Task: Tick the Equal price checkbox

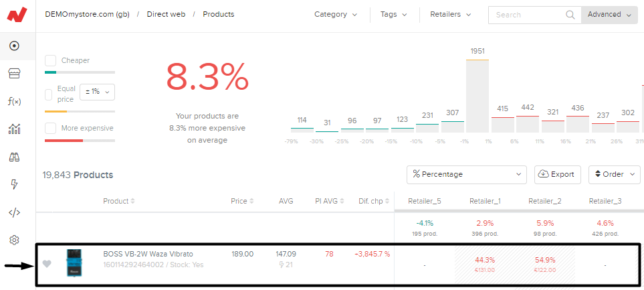Action: coord(48,94)
